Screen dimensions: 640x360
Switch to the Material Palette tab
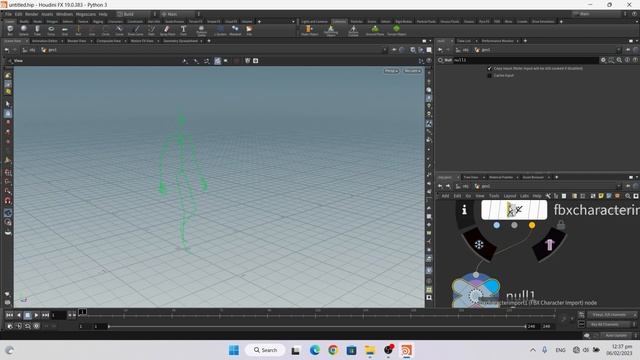tap(500, 177)
